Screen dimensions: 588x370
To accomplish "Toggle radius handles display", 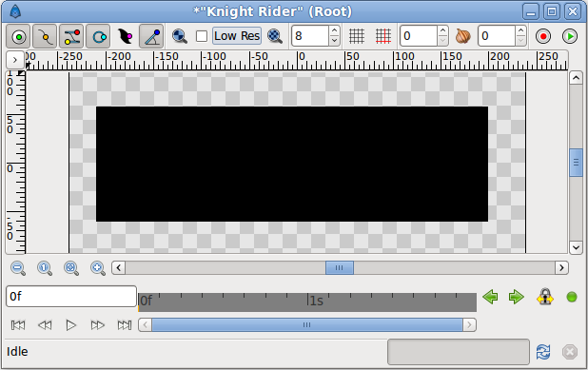I will 98,36.
